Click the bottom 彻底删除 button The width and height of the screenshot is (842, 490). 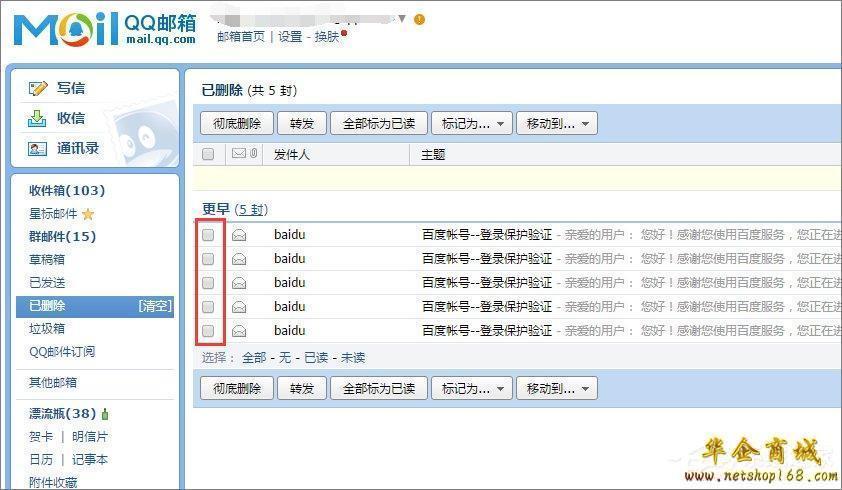coord(237,388)
